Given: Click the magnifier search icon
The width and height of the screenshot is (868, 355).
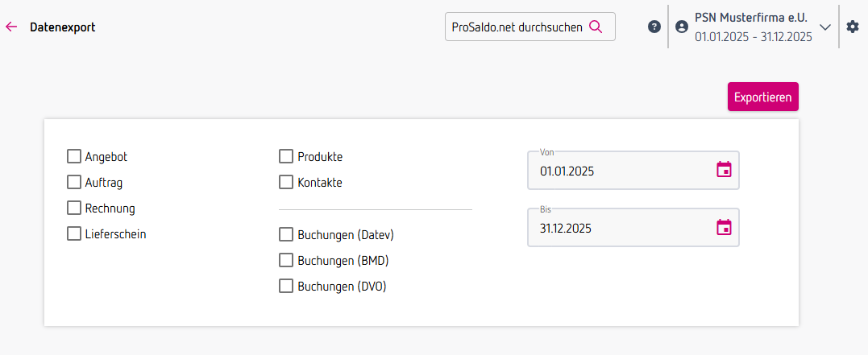Looking at the screenshot, I should (596, 27).
